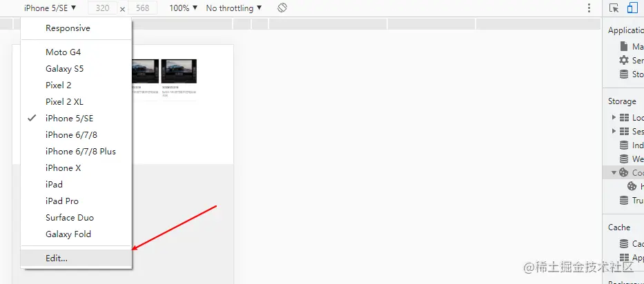Viewport: 644px width, 284px height.
Task: Select Moto G4 from the device menu
Action: (77, 52)
